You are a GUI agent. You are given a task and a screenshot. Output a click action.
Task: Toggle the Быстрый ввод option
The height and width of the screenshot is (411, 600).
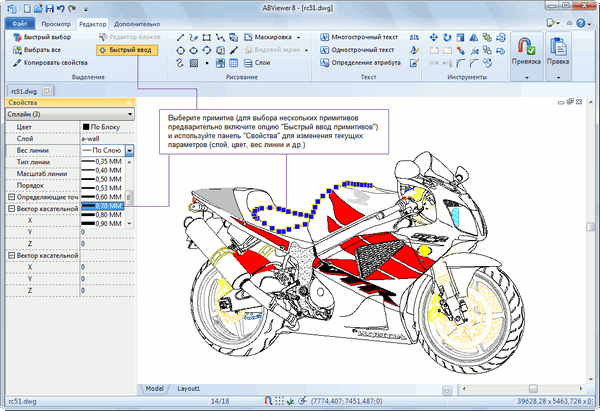[126, 49]
